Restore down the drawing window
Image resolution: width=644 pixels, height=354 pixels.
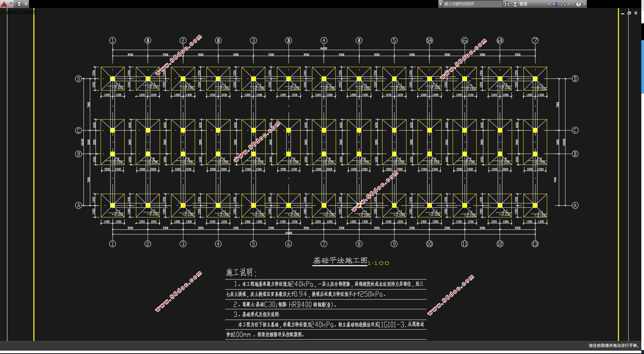coord(629,13)
